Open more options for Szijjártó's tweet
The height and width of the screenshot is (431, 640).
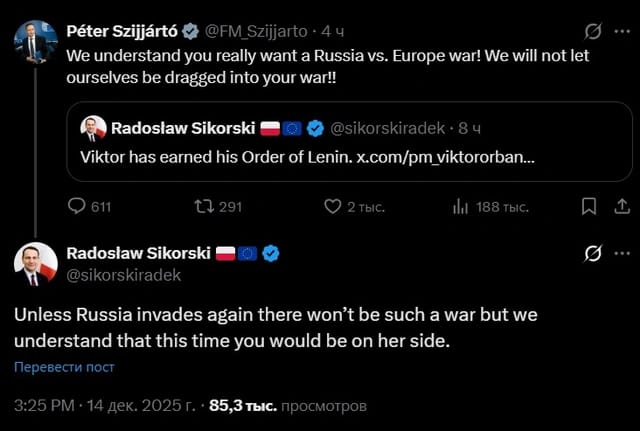pos(622,31)
